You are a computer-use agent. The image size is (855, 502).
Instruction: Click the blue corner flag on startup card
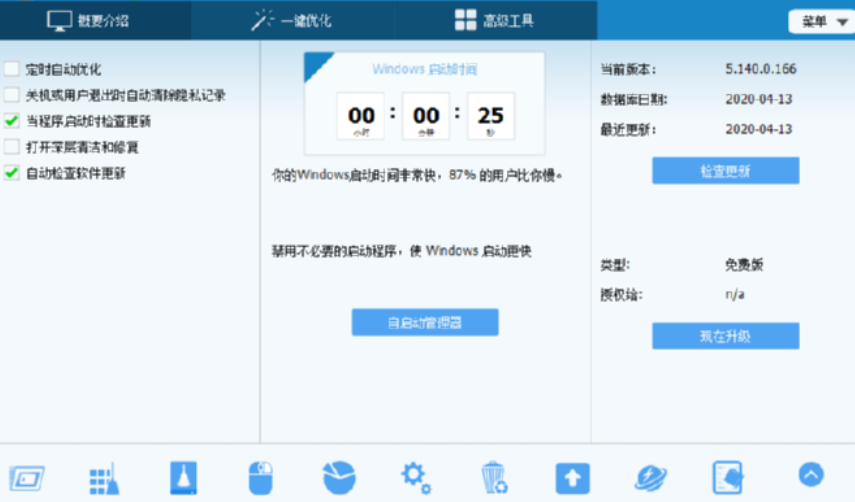(x=315, y=63)
